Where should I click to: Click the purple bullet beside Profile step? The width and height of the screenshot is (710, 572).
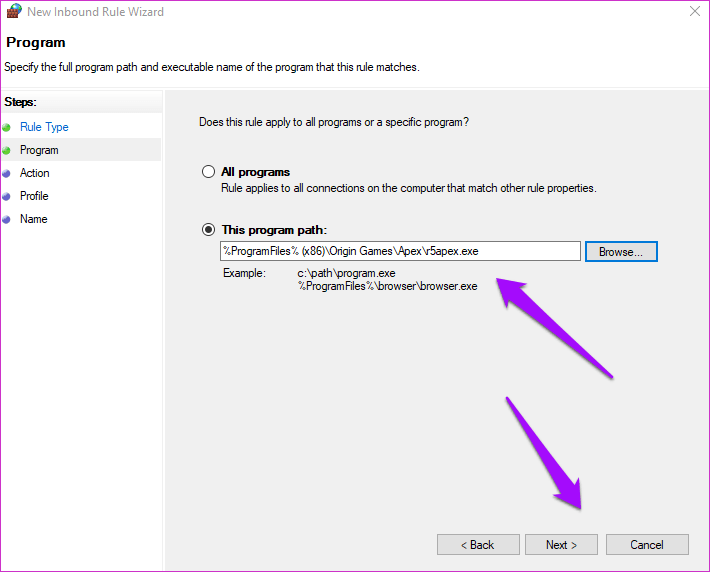coord(6,197)
